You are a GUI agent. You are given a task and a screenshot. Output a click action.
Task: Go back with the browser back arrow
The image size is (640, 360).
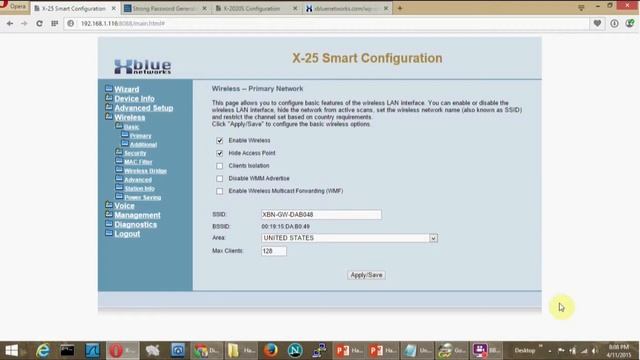(10, 24)
